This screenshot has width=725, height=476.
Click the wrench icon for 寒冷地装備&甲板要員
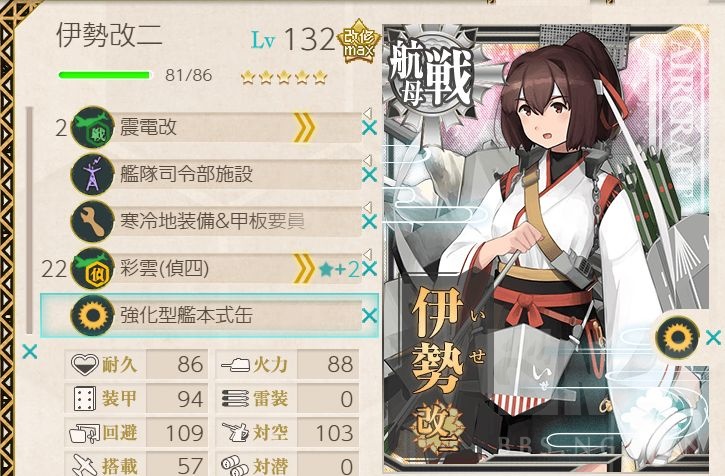93,222
